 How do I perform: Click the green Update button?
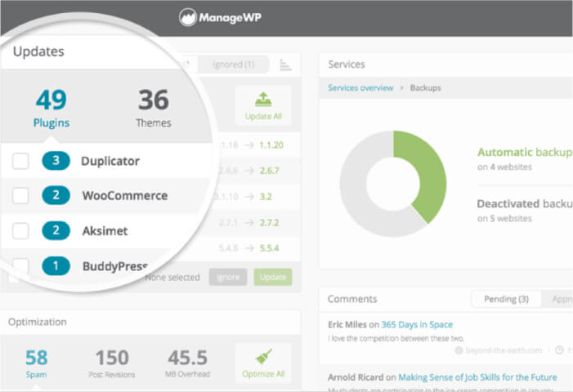pos(273,277)
